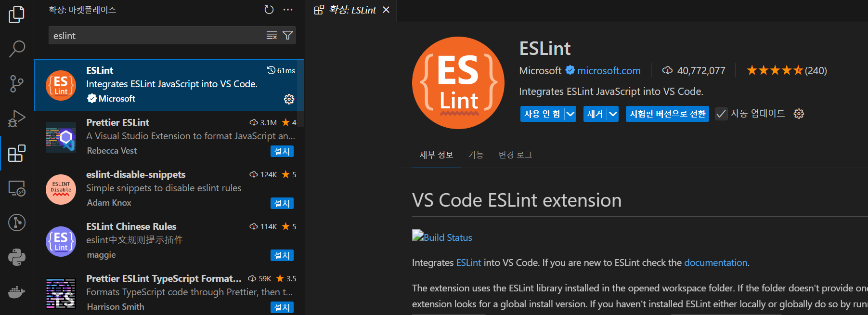Click the large ESLint logo
The width and height of the screenshot is (868, 315).
458,83
